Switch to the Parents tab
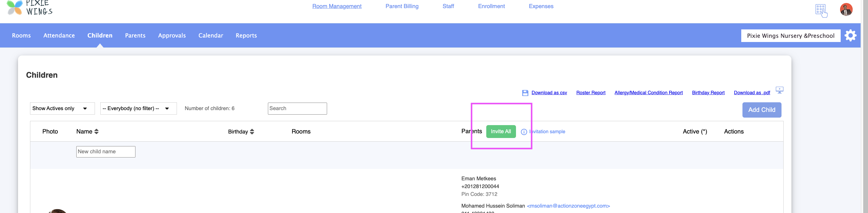The width and height of the screenshot is (868, 213). coord(135,35)
